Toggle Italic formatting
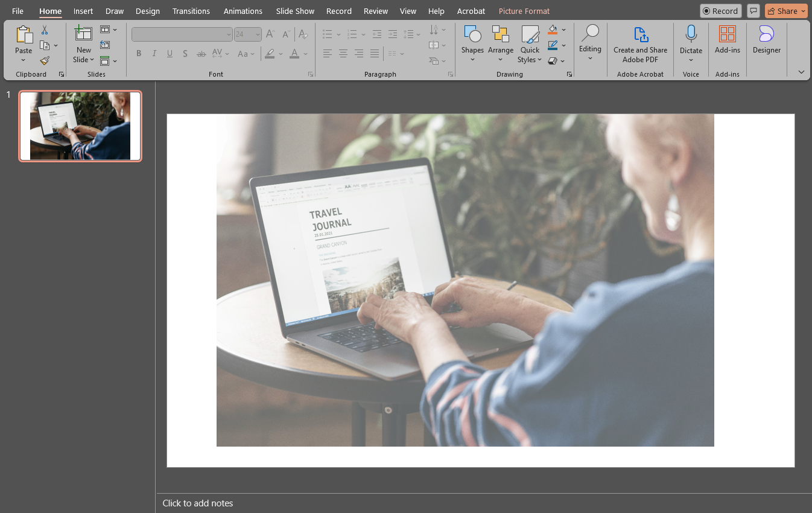Viewport: 812px width, 513px height. tap(154, 54)
